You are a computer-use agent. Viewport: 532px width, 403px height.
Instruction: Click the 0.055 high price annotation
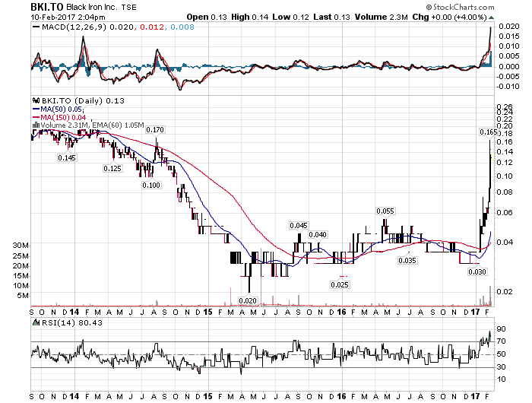tap(385, 211)
